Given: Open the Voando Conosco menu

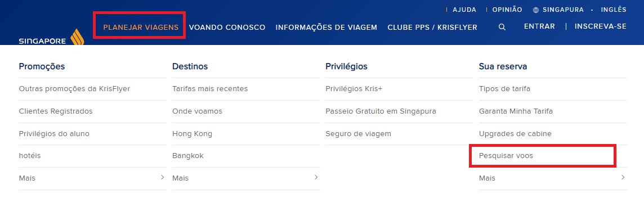Looking at the screenshot, I should click(227, 28).
